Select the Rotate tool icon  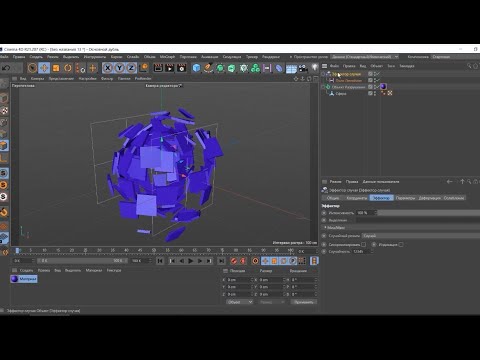pos(68,68)
